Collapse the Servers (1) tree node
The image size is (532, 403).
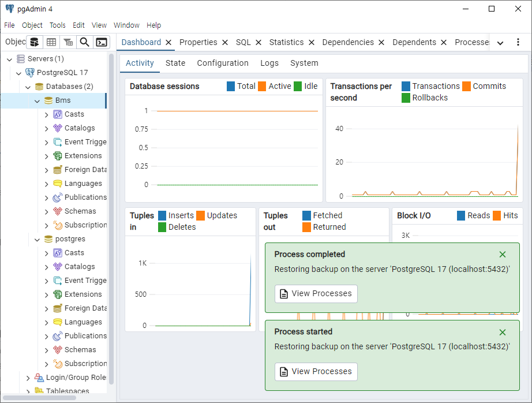9,59
